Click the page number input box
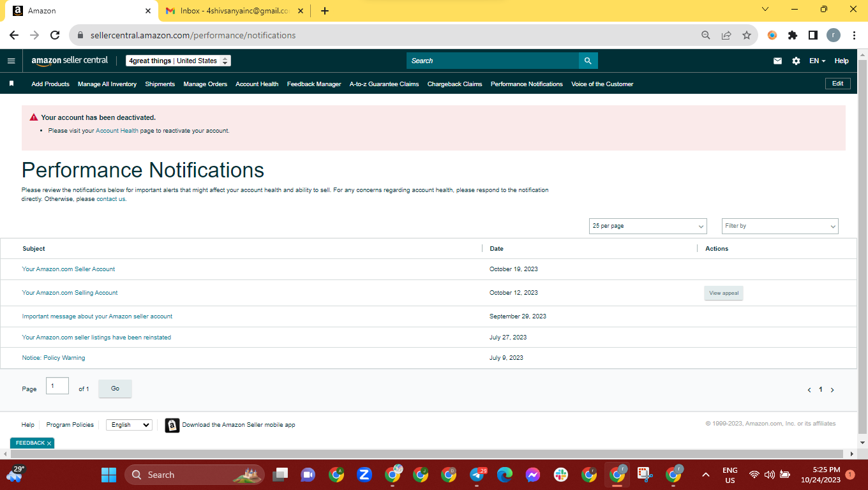The width and height of the screenshot is (868, 490). click(57, 386)
